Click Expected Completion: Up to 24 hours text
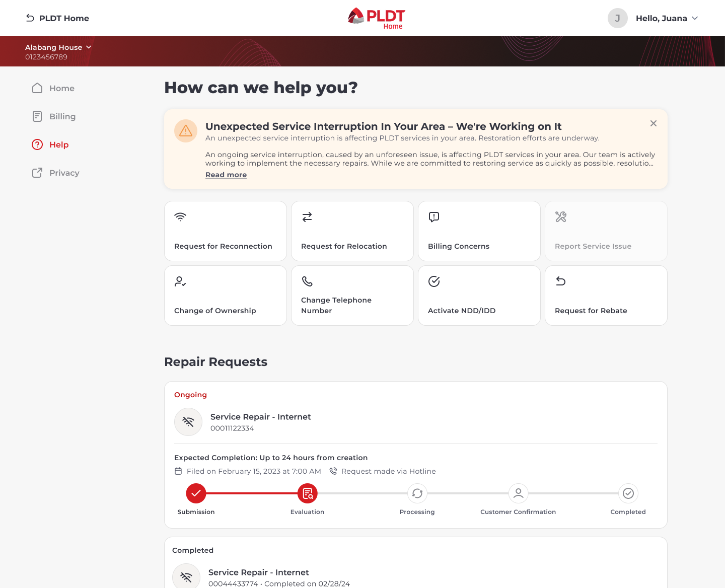 click(271, 458)
